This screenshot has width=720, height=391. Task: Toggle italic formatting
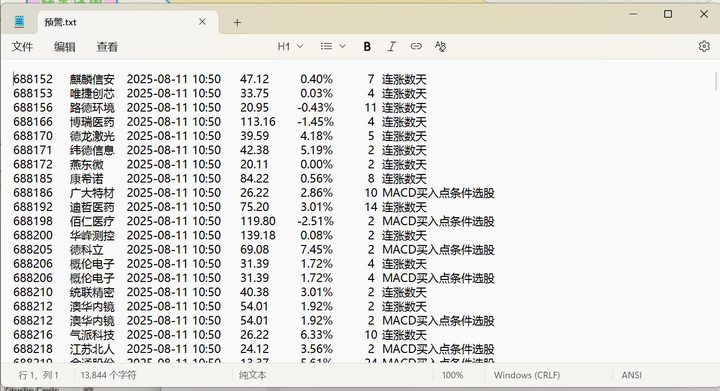click(x=391, y=46)
